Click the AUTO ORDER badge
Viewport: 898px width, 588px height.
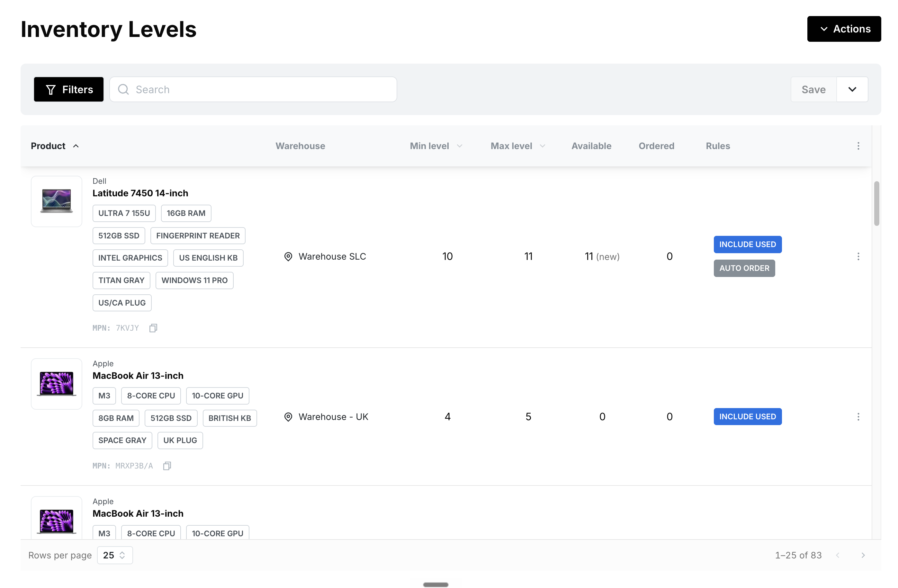[x=744, y=268]
